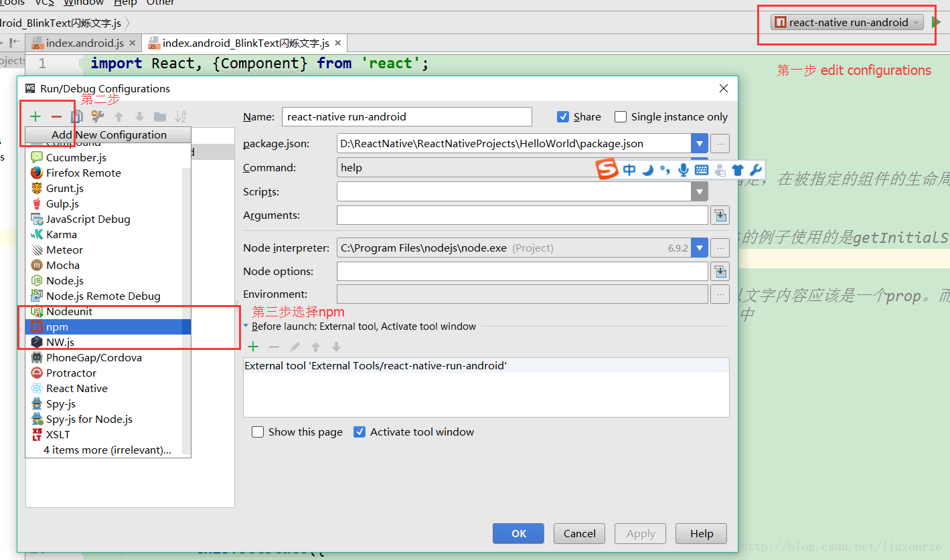Click the minus icon under Before launch

(x=274, y=347)
